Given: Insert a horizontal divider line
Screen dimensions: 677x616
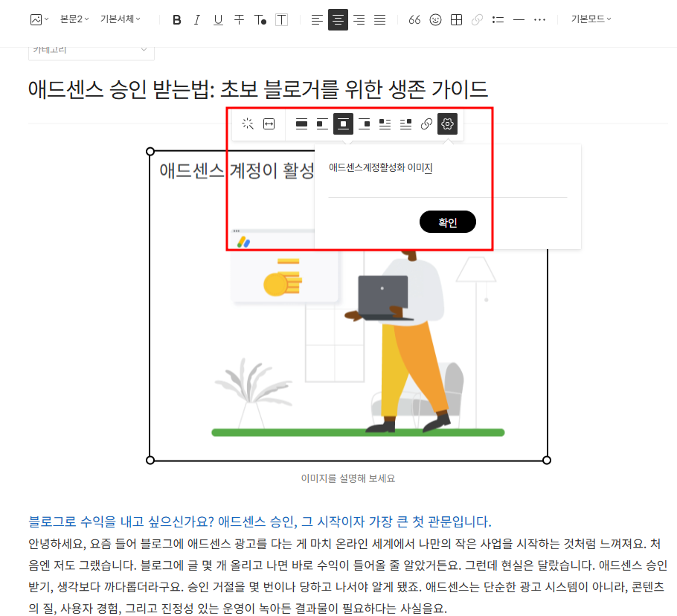Looking at the screenshot, I should [x=519, y=20].
